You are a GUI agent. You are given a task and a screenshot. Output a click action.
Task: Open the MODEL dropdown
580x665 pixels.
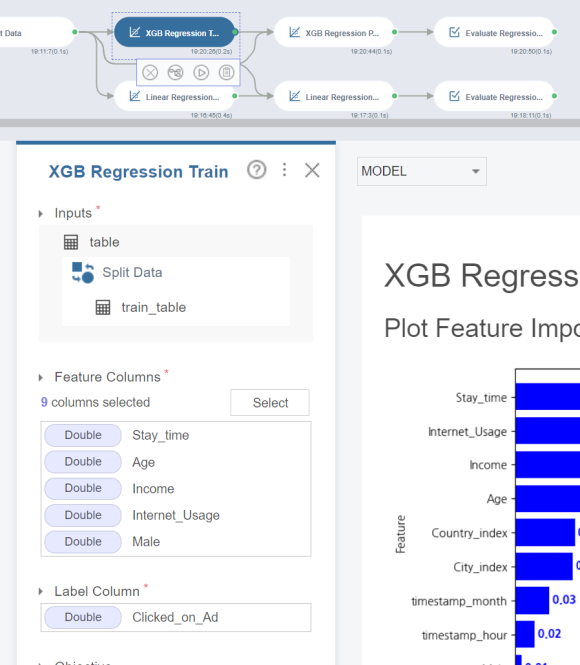tap(422, 171)
